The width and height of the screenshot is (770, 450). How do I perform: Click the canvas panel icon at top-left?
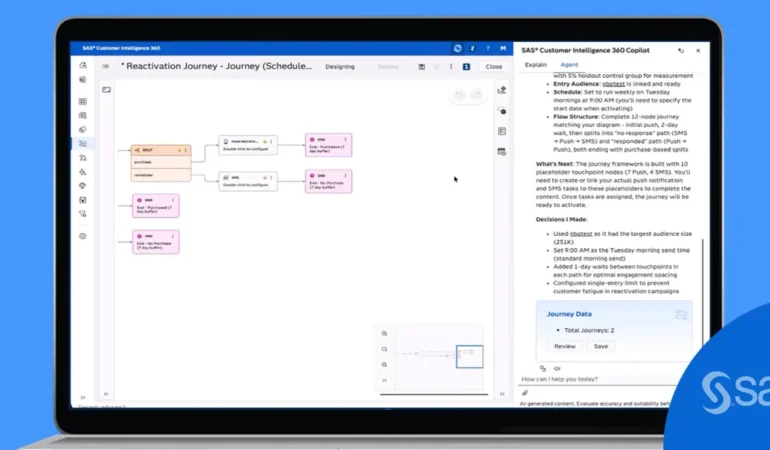107,90
